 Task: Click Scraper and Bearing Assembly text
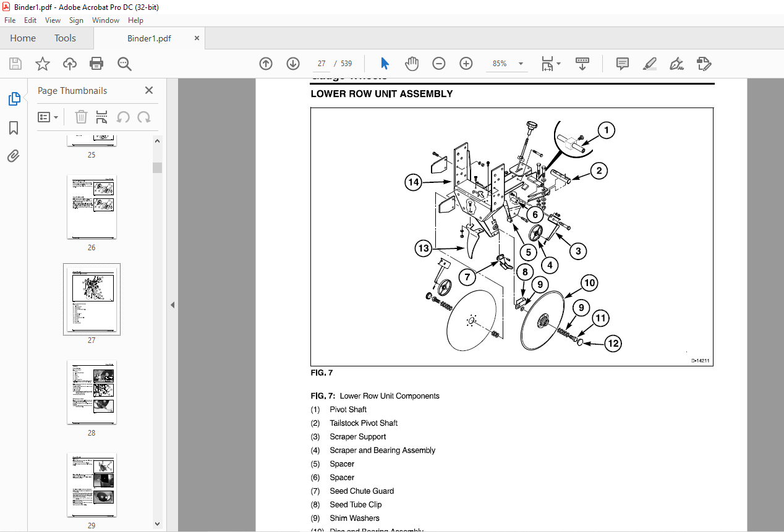pyautogui.click(x=383, y=450)
